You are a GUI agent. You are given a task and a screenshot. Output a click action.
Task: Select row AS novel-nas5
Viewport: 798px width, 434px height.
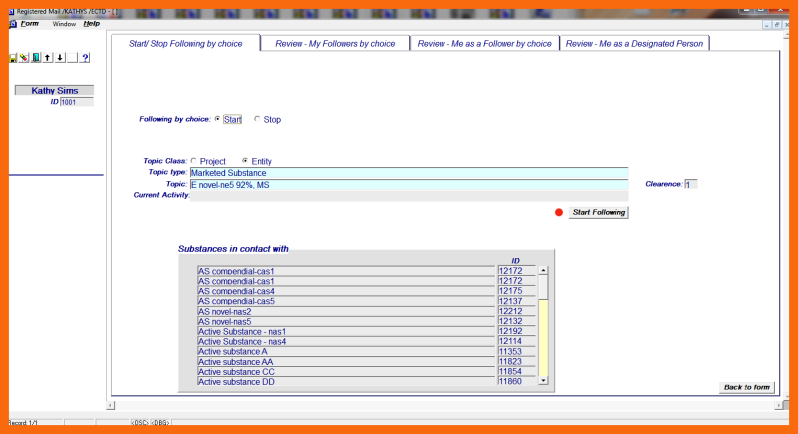(x=346, y=322)
